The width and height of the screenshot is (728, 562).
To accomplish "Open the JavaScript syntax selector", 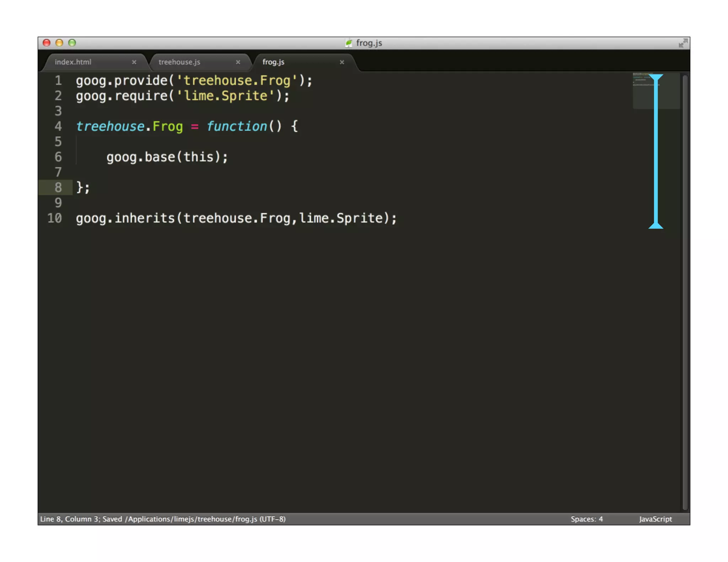I will tap(655, 519).
